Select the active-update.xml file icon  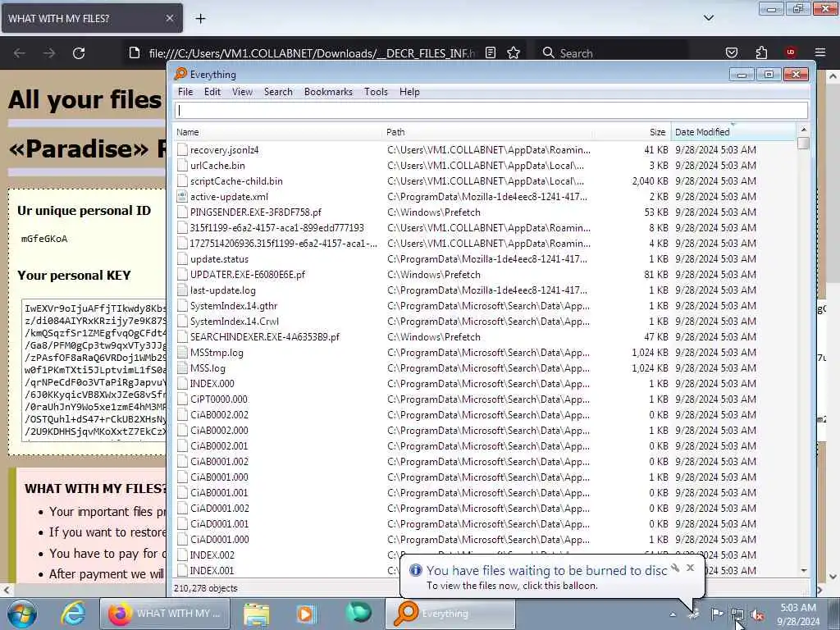182,197
